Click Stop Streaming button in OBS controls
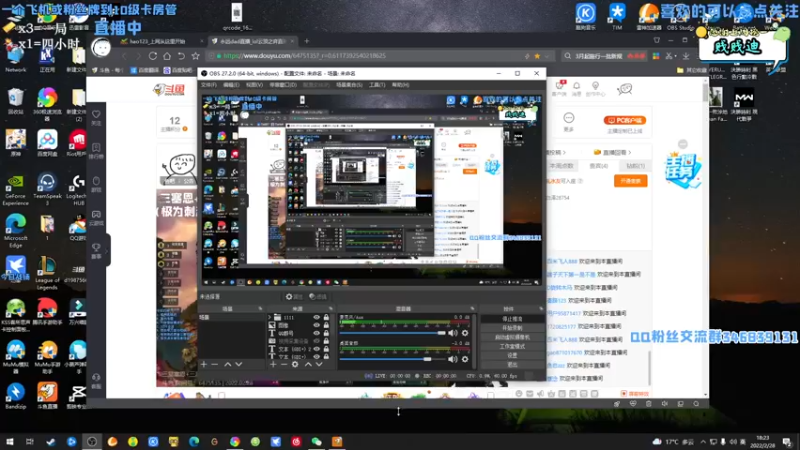 coord(512,319)
